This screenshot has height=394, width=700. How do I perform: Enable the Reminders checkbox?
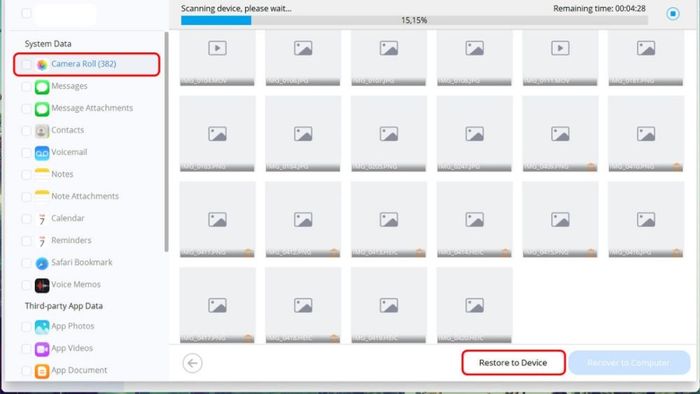(x=26, y=241)
